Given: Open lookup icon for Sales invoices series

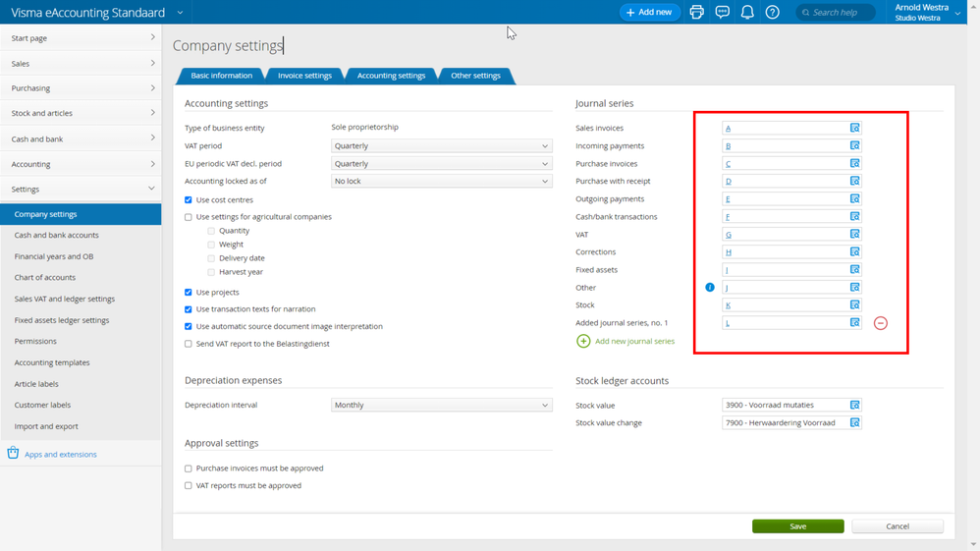Looking at the screenshot, I should (x=854, y=128).
